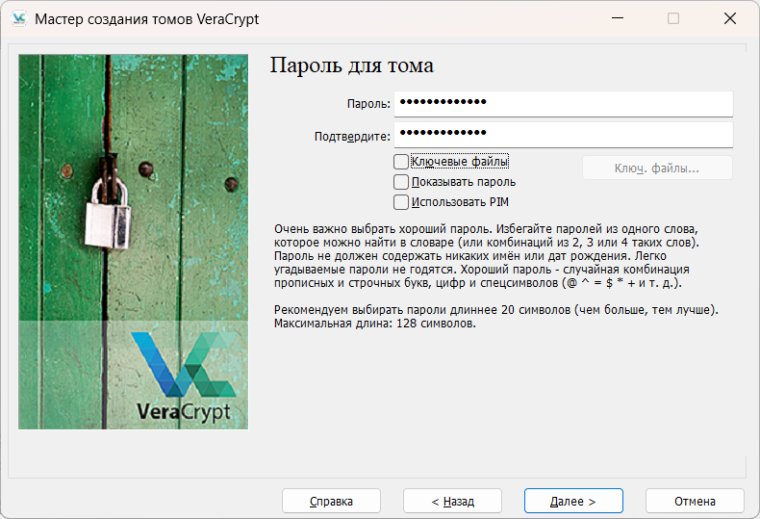Check the Использовать PIM option
This screenshot has width=760, height=519.
pos(401,203)
